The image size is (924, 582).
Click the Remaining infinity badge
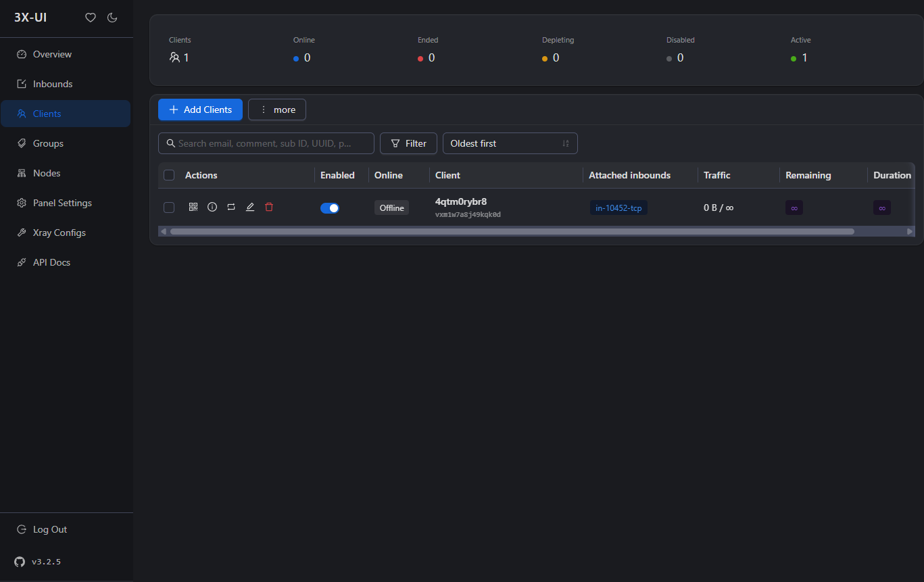point(794,208)
